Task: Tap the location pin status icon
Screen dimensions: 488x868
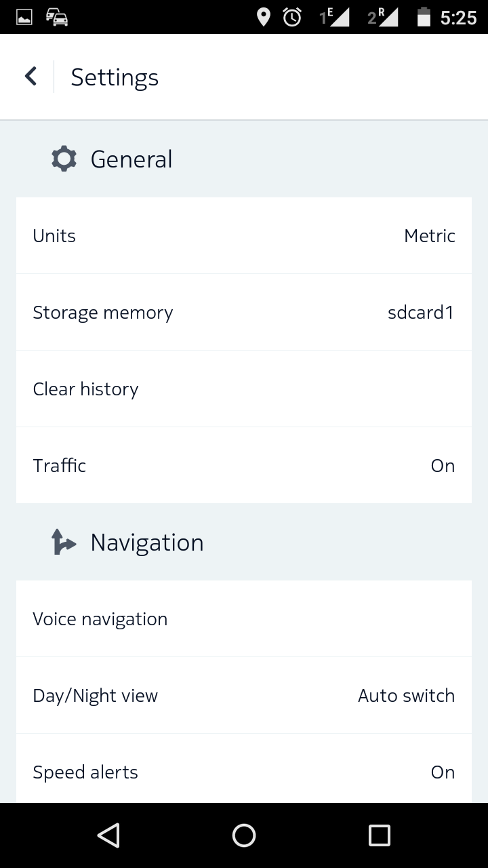Action: 264,18
